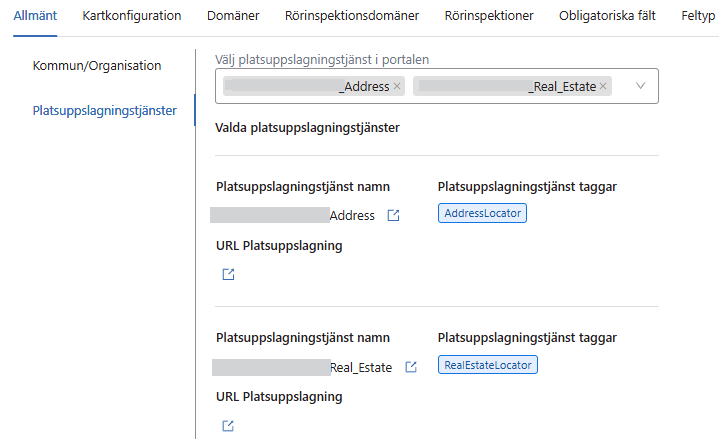
Task: Select Platsuppslagningstjänster in the side menu
Action: click(x=105, y=110)
